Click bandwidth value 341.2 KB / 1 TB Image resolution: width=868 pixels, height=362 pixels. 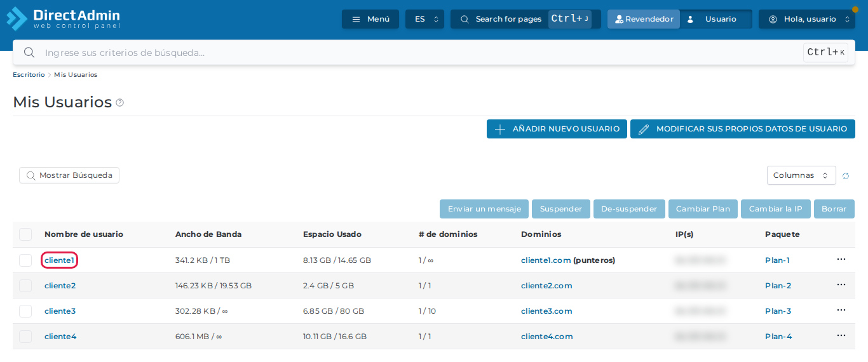(x=203, y=260)
